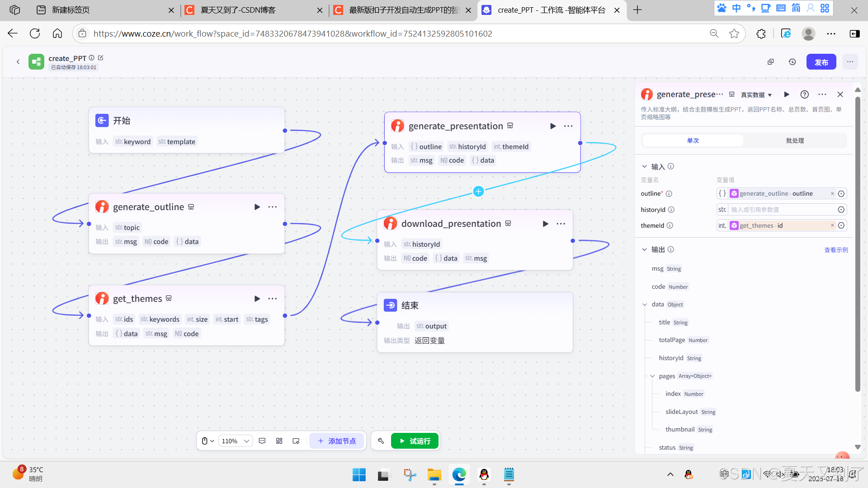
Task: Open help icon in generate_presentation panel
Action: (x=804, y=94)
